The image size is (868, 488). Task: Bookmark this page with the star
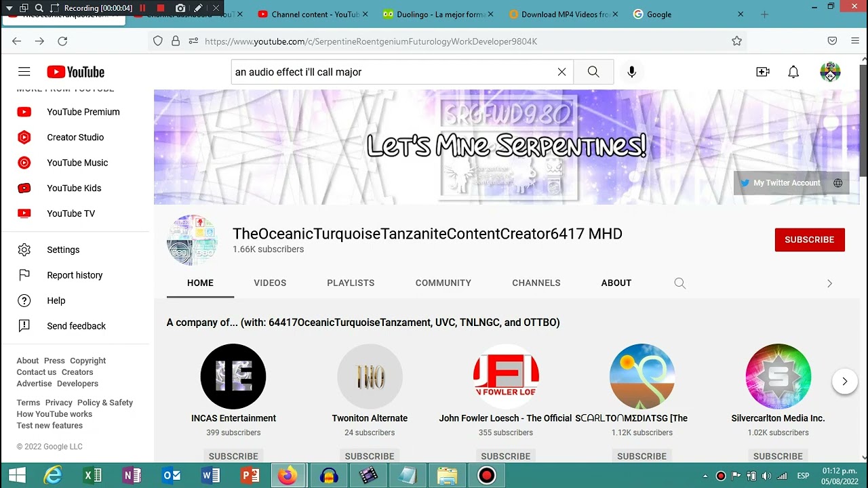click(x=736, y=41)
